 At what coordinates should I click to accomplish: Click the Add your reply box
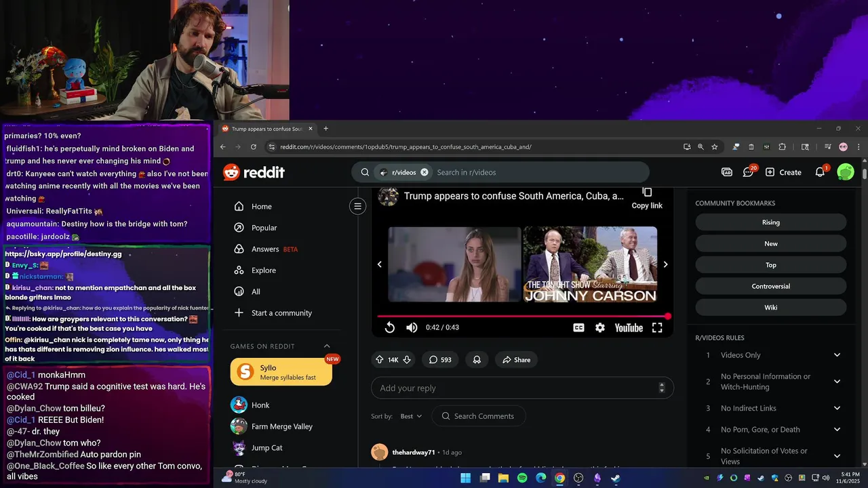pyautogui.click(x=522, y=388)
